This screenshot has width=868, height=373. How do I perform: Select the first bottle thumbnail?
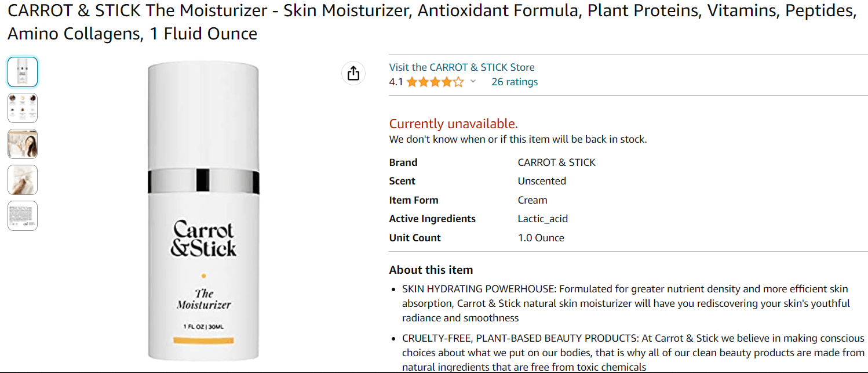click(23, 72)
